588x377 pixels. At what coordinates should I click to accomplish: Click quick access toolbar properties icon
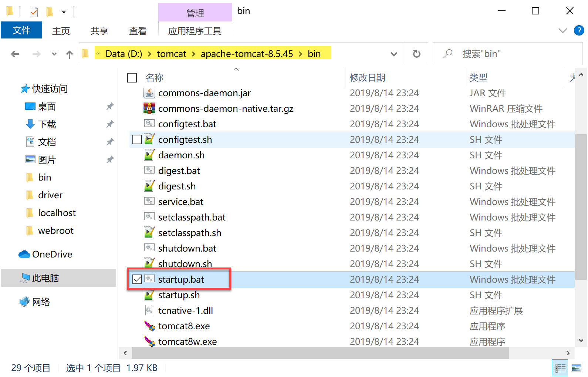coord(34,12)
